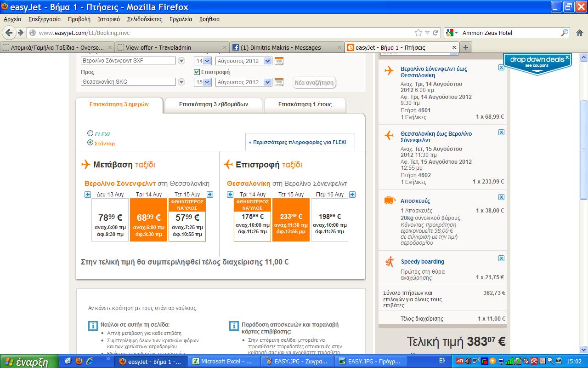
Task: Select the outbound 78,99 € fare on Δευ 13 Αυγ
Action: (110, 220)
